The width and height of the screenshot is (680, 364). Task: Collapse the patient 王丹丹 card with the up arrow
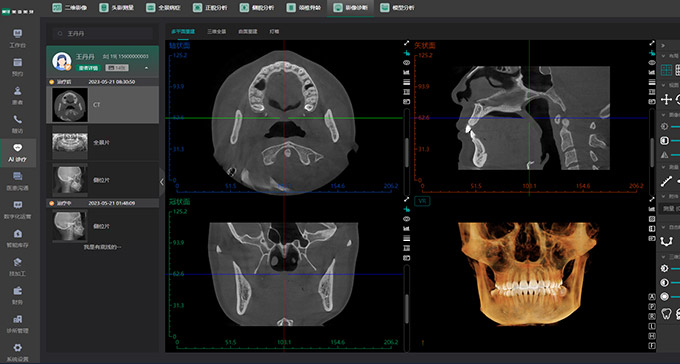click(146, 68)
